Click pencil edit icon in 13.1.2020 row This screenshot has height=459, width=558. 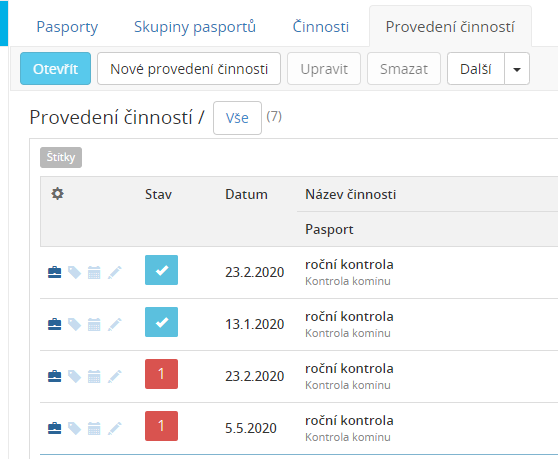[115, 324]
